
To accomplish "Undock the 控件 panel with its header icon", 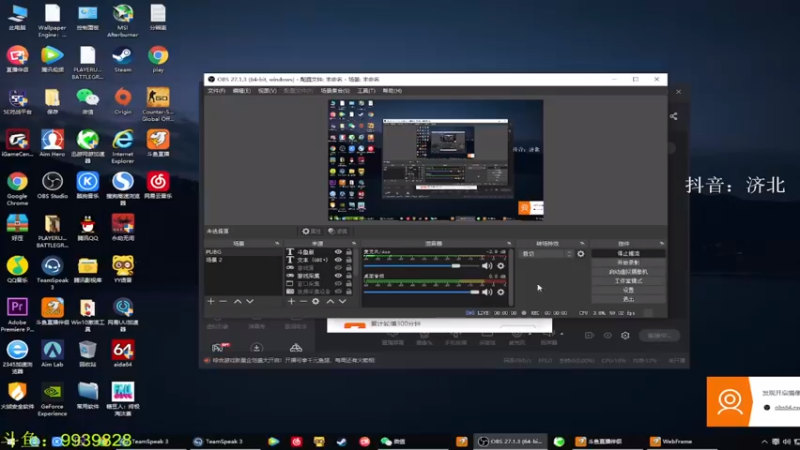I will click(x=662, y=244).
